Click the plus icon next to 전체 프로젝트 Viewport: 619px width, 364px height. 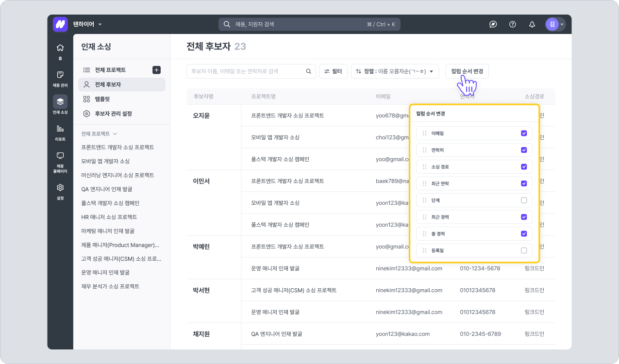click(x=156, y=70)
